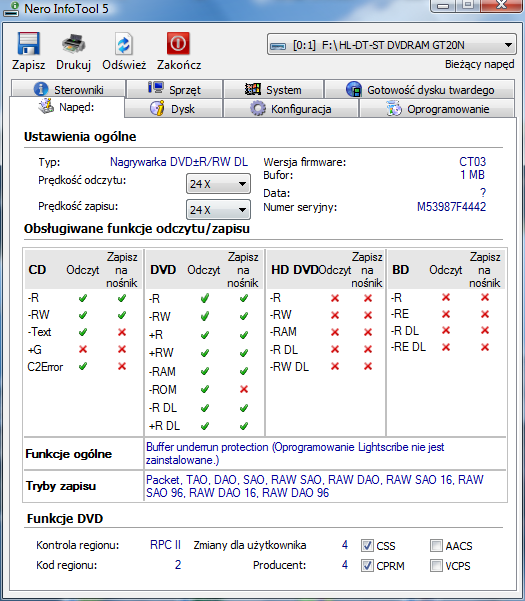Click the Data question mark value

point(483,193)
